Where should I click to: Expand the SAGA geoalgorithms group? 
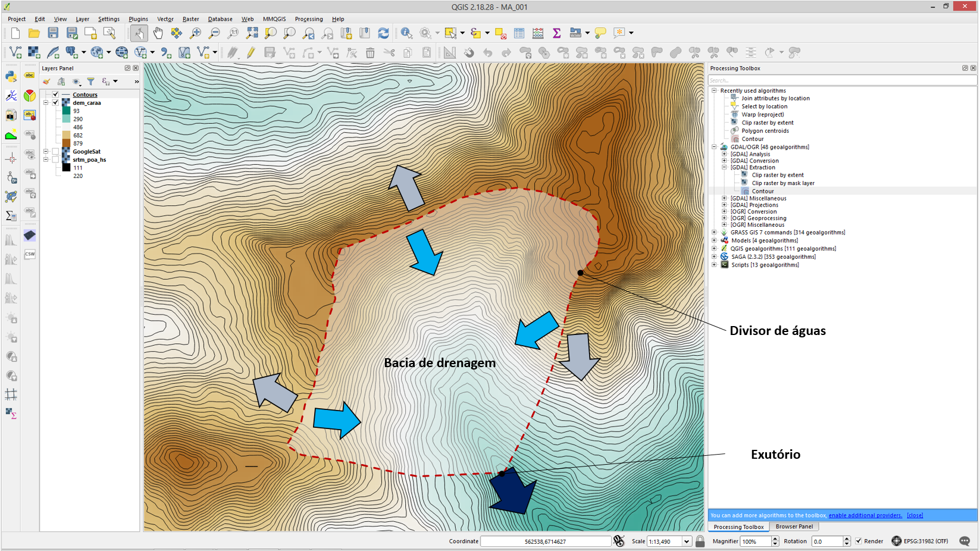tap(714, 257)
